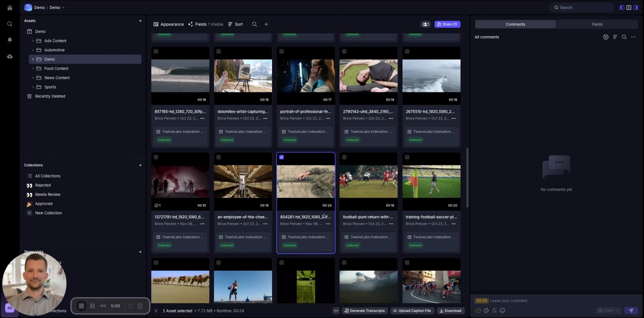Expand the News Content folder

point(33,78)
